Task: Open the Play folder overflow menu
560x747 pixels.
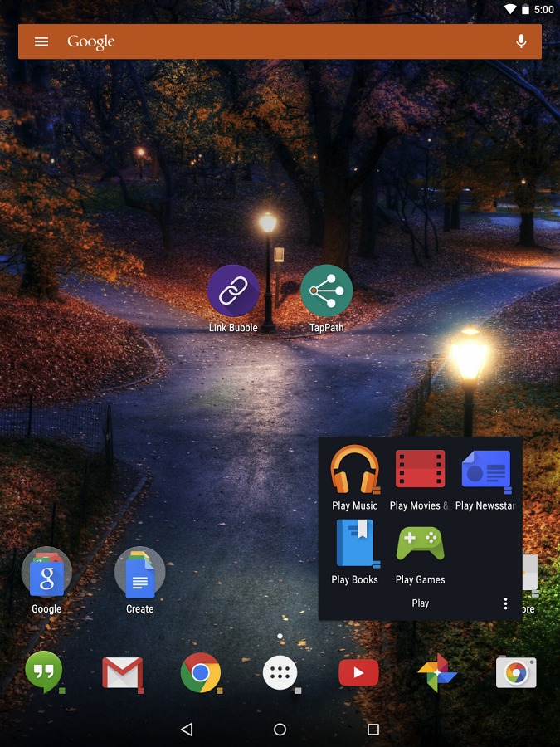Action: [505, 603]
